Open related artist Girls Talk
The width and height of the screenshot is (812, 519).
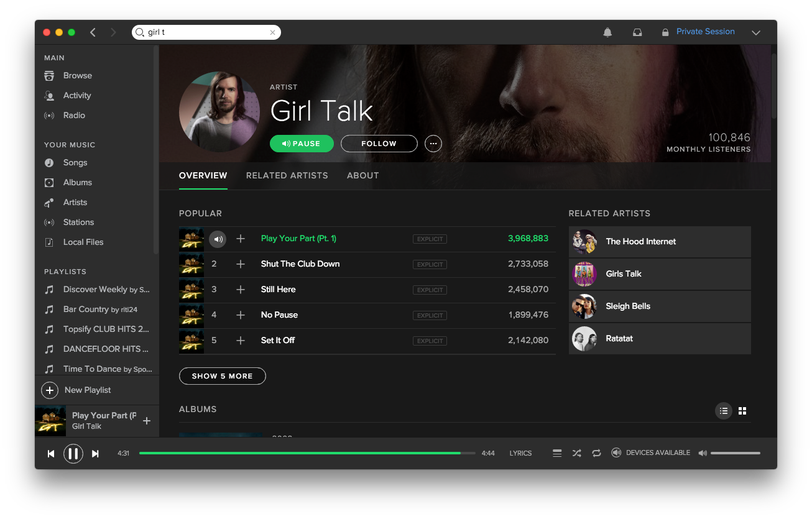[660, 274]
